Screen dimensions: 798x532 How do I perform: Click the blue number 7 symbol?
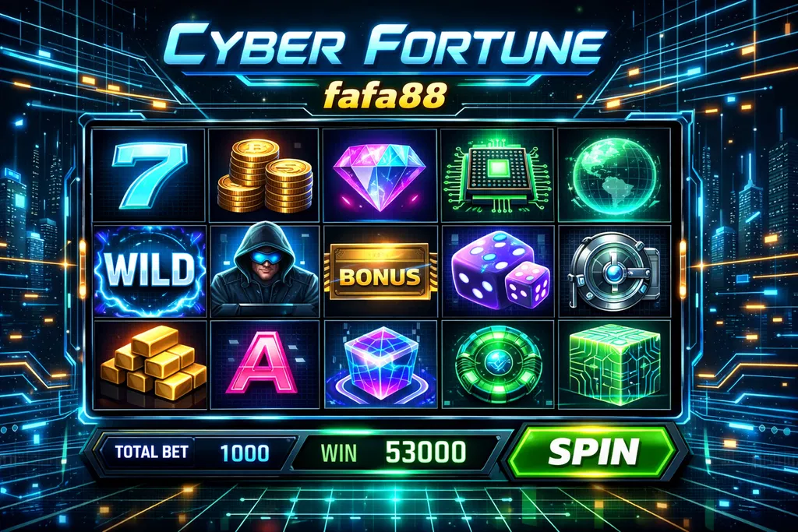coord(150,175)
